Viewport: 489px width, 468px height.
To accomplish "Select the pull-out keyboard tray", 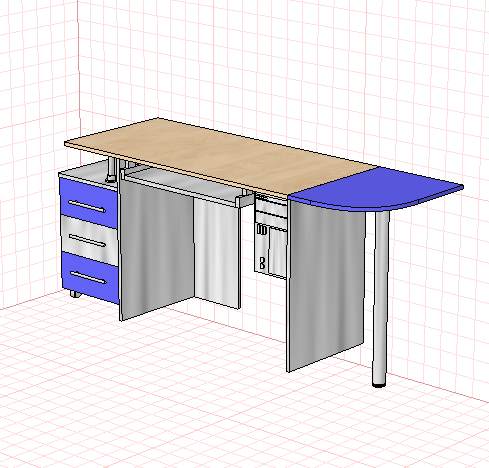I will coord(187,188).
